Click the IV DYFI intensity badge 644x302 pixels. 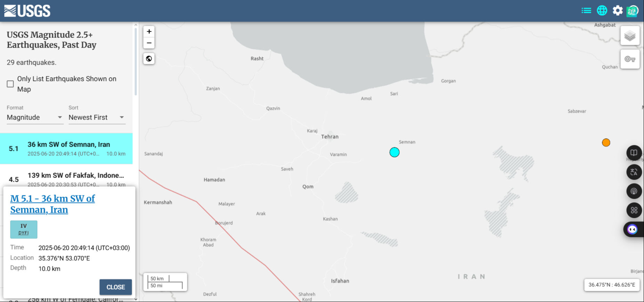tap(24, 229)
